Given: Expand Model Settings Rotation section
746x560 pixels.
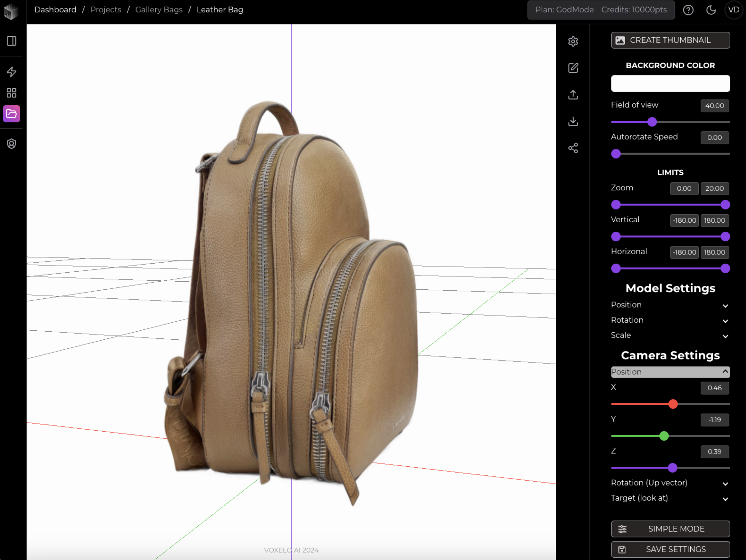Looking at the screenshot, I should point(670,320).
